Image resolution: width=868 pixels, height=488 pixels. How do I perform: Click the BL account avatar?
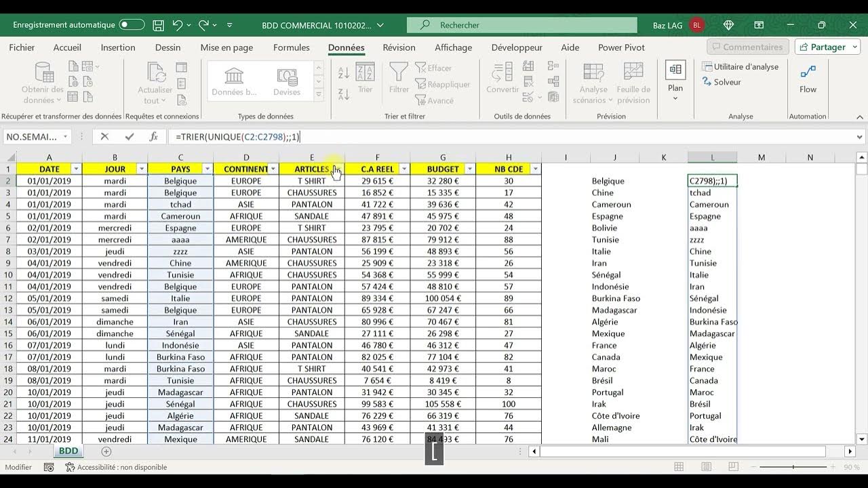pyautogui.click(x=696, y=25)
